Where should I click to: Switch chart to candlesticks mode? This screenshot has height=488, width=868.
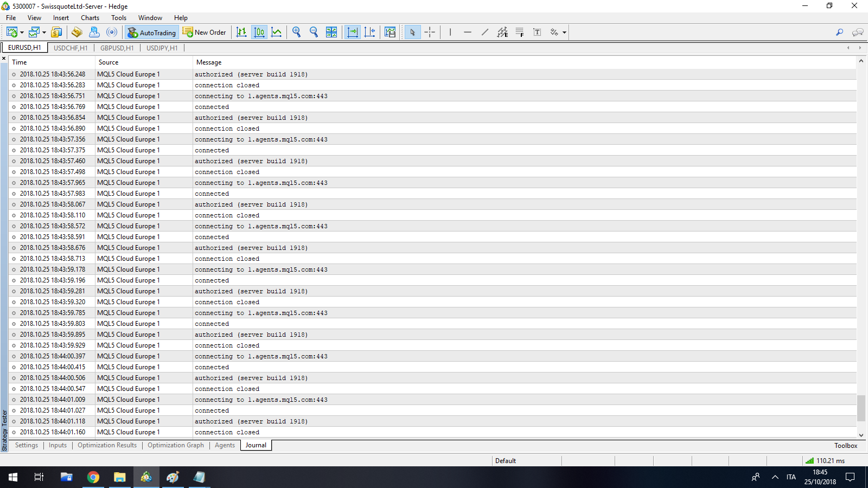click(x=259, y=33)
